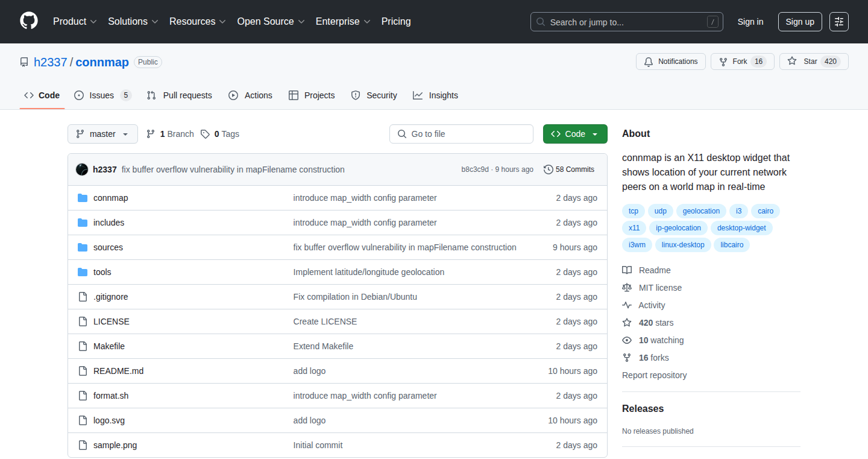The height and width of the screenshot is (459, 868).
Task: Click the Sign up button
Action: pos(800,22)
